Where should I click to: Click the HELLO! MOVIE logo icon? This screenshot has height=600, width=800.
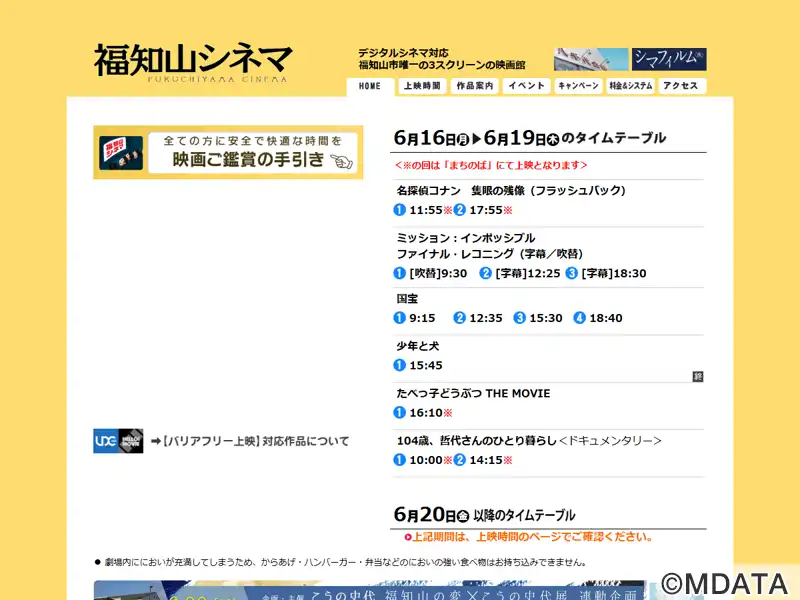click(131, 441)
